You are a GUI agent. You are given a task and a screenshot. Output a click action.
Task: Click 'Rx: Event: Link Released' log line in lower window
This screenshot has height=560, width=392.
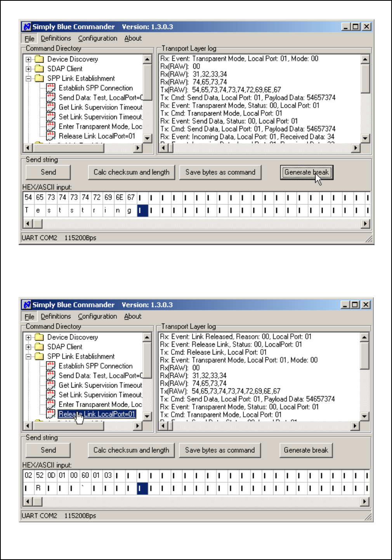click(x=236, y=337)
